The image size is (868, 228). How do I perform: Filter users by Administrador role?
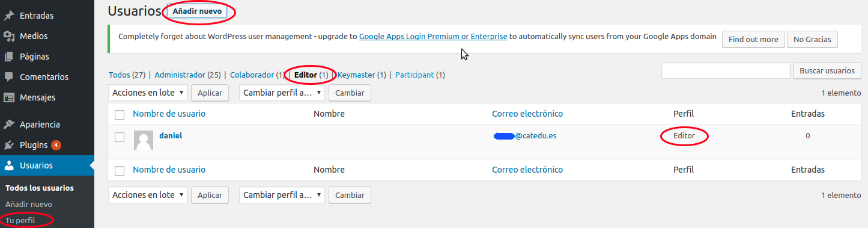pos(180,75)
